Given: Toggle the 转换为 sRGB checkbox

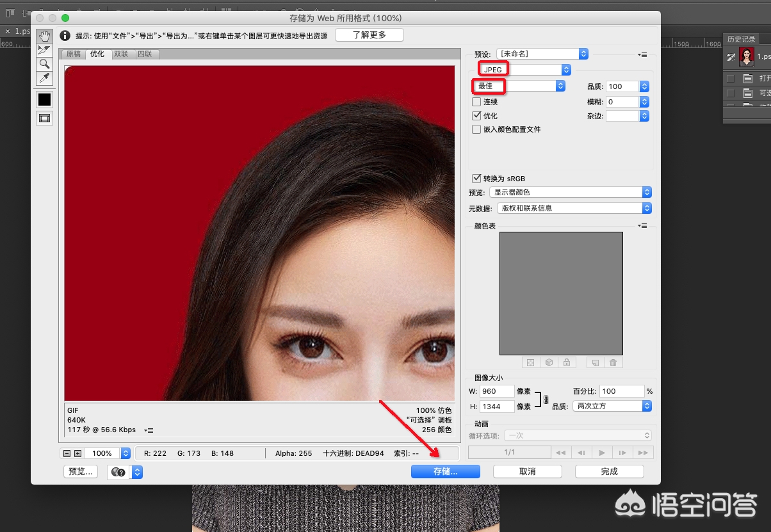Looking at the screenshot, I should pyautogui.click(x=476, y=179).
